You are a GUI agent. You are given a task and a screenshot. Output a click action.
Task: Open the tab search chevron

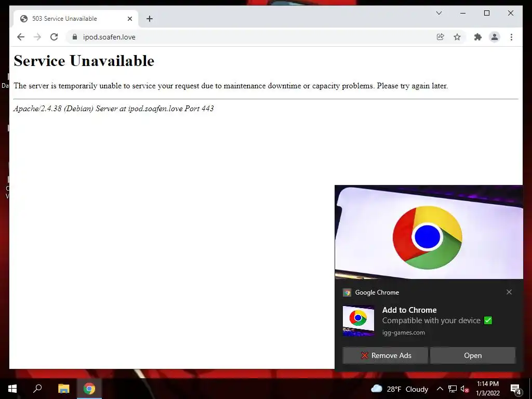[x=438, y=13]
